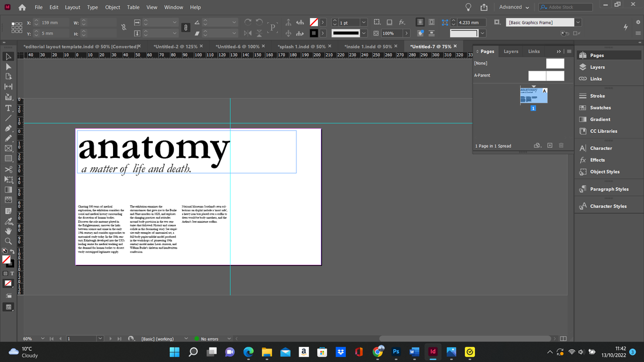Screen dimensions: 644x362
Task: Toggle constrain proportions for width and height
Action: click(124, 27)
